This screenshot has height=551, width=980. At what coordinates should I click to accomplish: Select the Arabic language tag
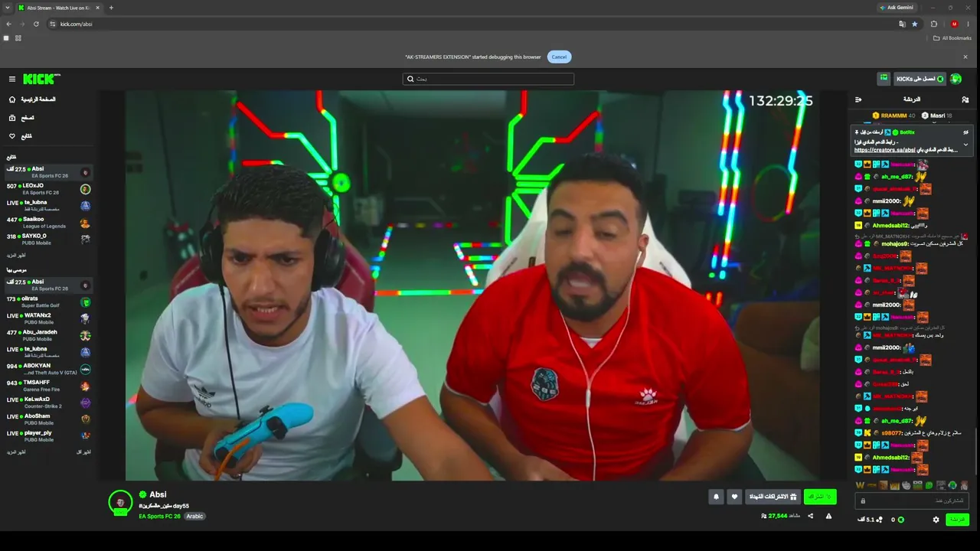pyautogui.click(x=194, y=517)
